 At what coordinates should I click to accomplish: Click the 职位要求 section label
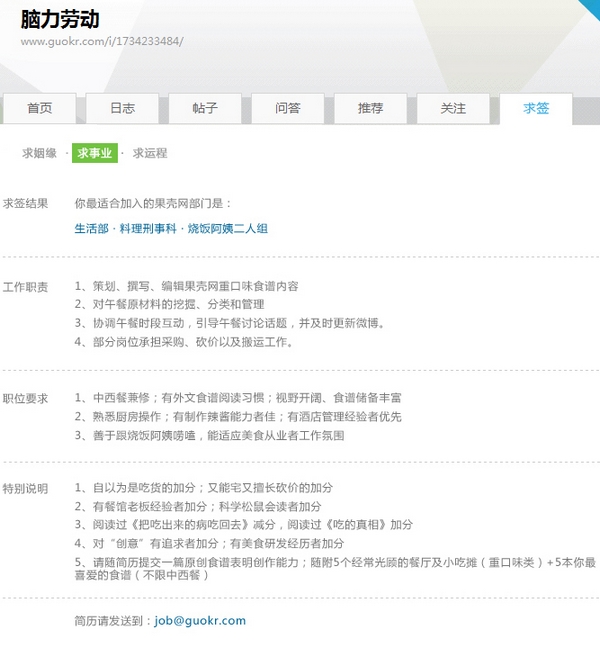(25, 398)
